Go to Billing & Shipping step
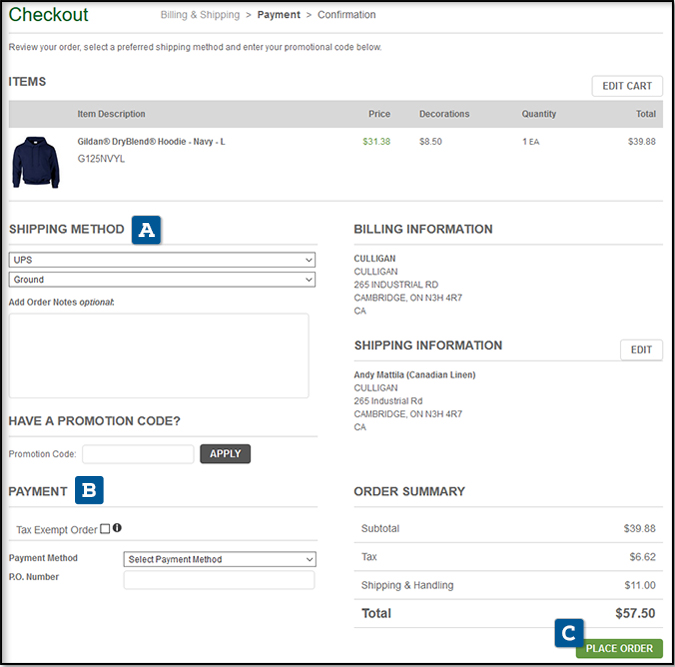The width and height of the screenshot is (675, 667). tap(200, 15)
